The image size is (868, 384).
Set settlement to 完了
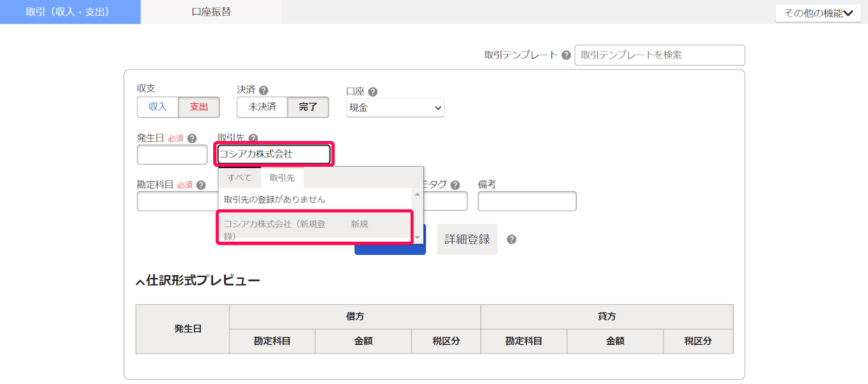(308, 107)
